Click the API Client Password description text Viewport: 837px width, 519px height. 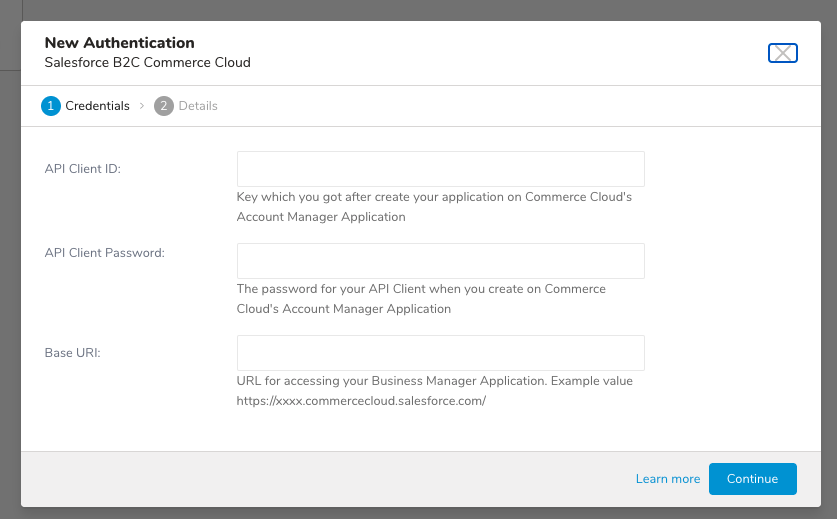(421, 299)
